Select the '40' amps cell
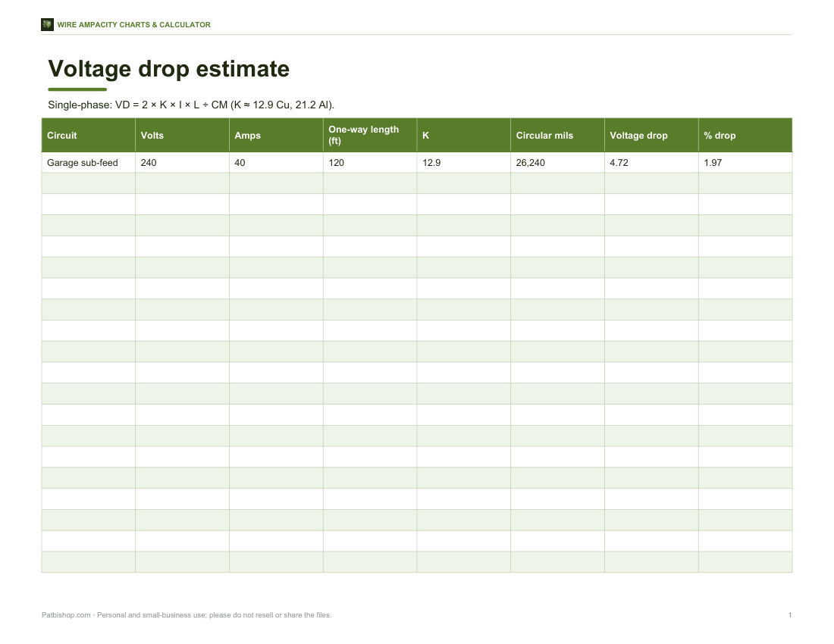 [276, 163]
